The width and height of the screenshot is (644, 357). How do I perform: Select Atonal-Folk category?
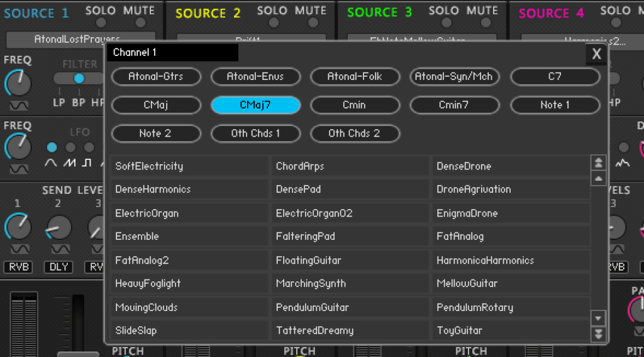355,77
